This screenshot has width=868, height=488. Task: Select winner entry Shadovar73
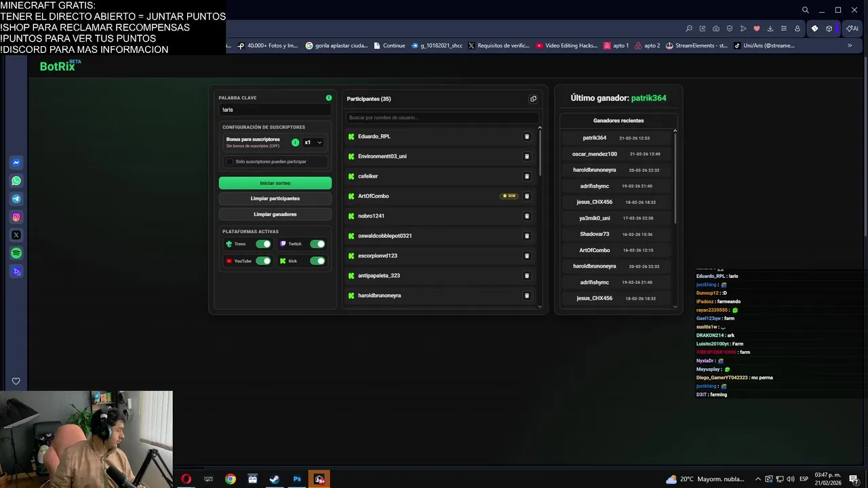tap(616, 235)
